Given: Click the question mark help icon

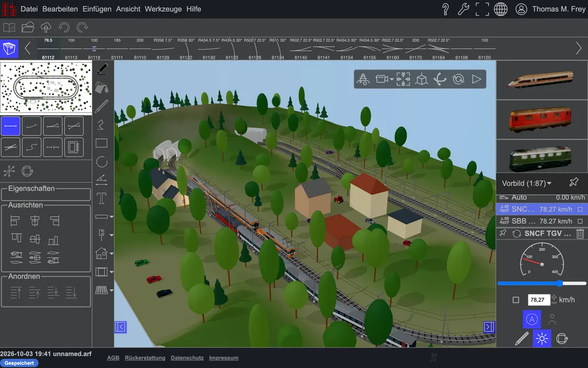Looking at the screenshot, I should [445, 9].
